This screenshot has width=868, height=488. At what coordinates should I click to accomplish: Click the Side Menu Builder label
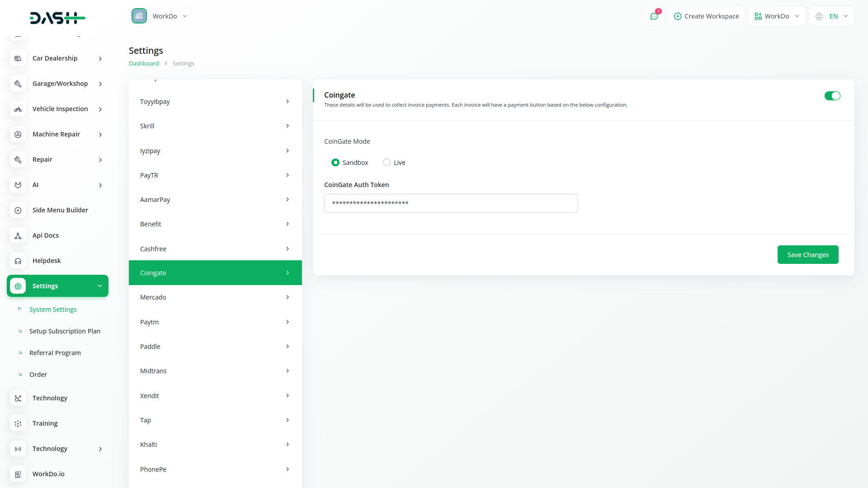coord(60,210)
